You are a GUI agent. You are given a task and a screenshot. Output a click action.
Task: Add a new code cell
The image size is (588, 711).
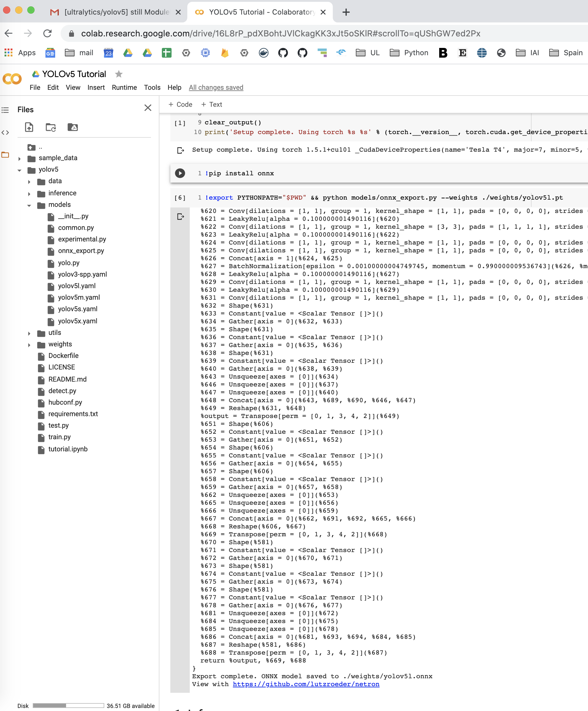point(180,104)
